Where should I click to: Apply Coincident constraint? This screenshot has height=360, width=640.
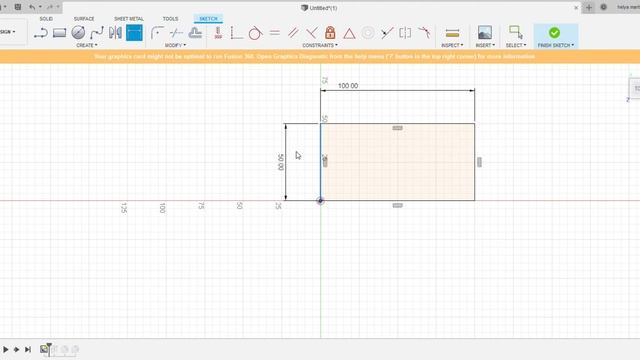[x=236, y=33]
